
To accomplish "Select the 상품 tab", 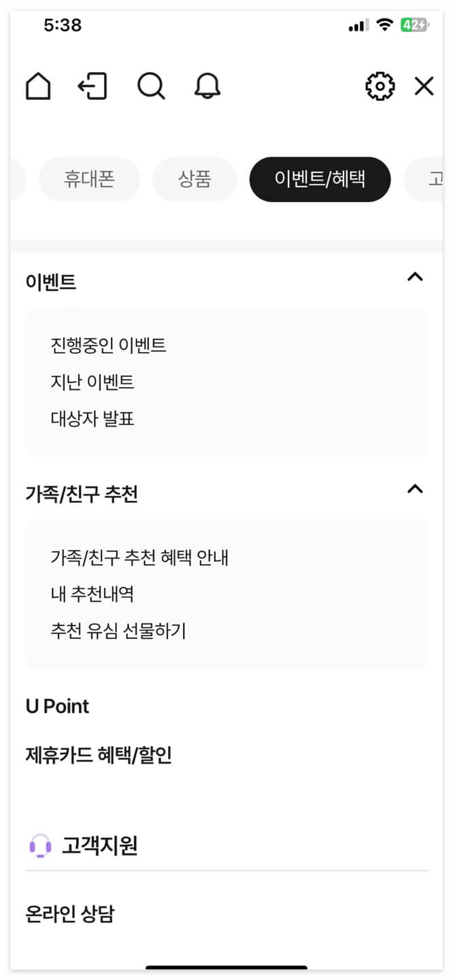I will click(195, 179).
